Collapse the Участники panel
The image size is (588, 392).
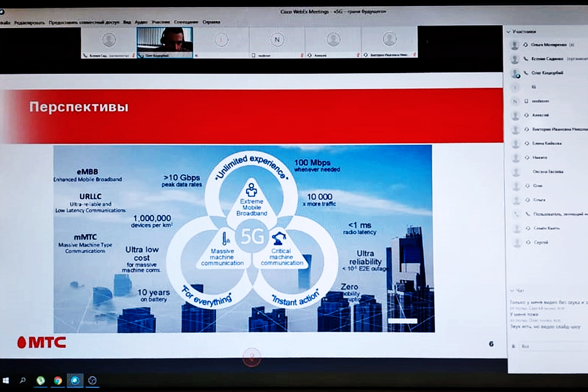click(508, 32)
